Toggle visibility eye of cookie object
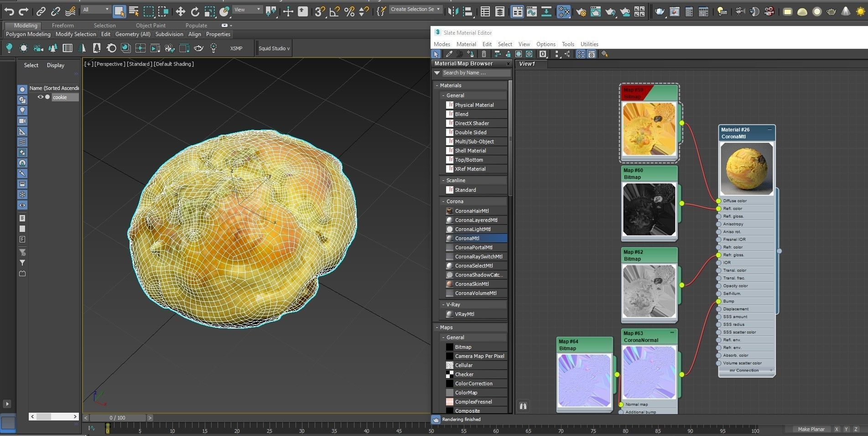Screen dimensions: 868x436 41,97
